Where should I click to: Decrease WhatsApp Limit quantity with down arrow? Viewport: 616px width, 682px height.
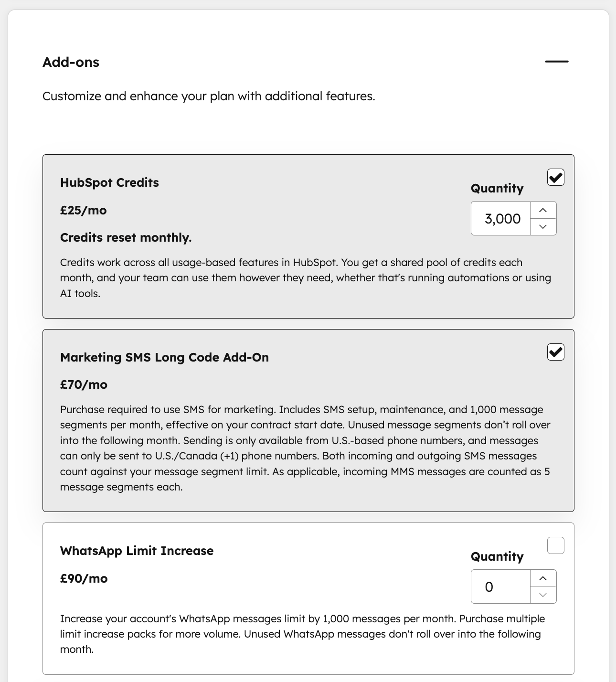pos(543,595)
